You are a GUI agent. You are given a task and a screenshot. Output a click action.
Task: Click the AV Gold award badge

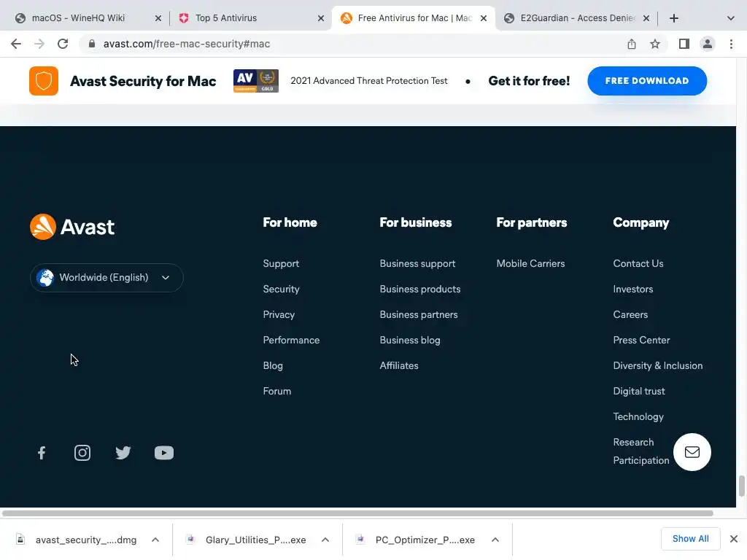tap(256, 81)
